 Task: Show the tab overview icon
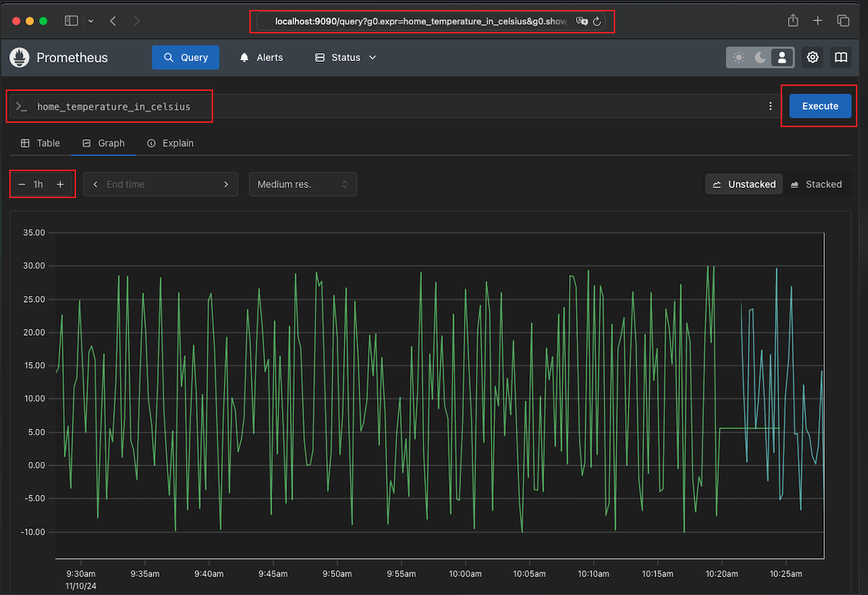[x=843, y=21]
